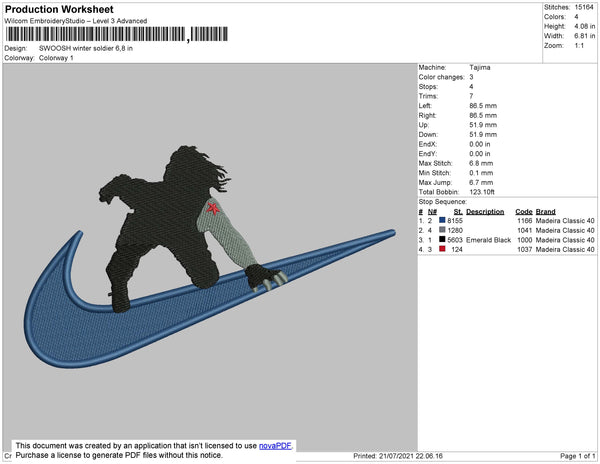Click the winter soldier embroidery design preview

210,257
